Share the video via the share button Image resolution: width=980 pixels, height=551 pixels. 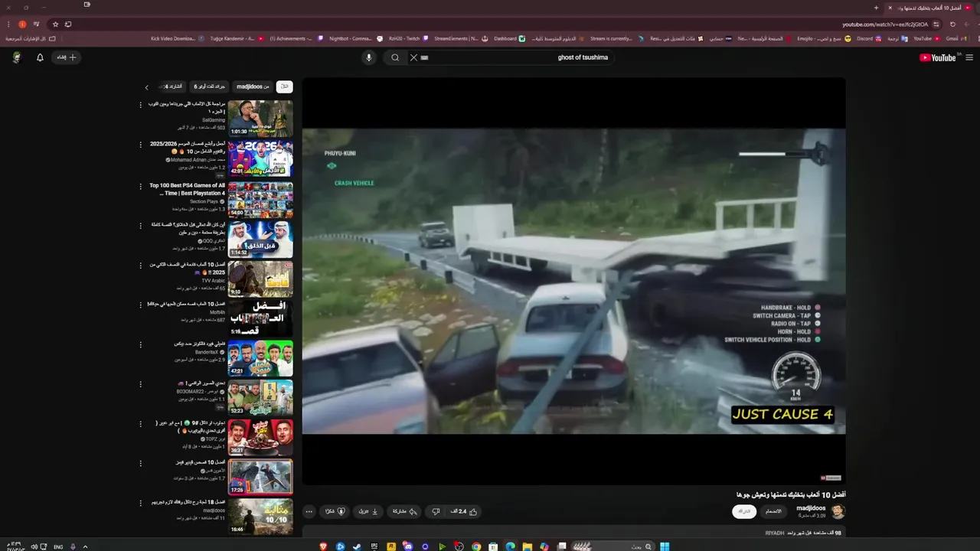click(x=405, y=511)
